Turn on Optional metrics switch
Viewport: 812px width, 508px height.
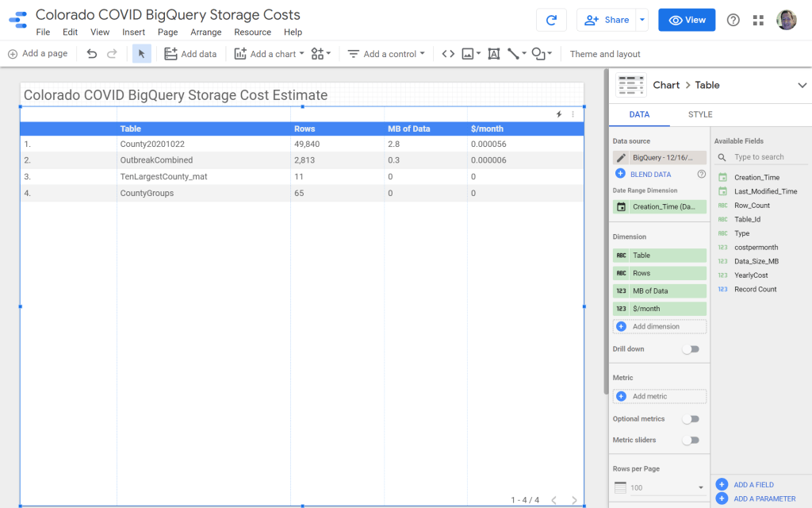(x=691, y=419)
